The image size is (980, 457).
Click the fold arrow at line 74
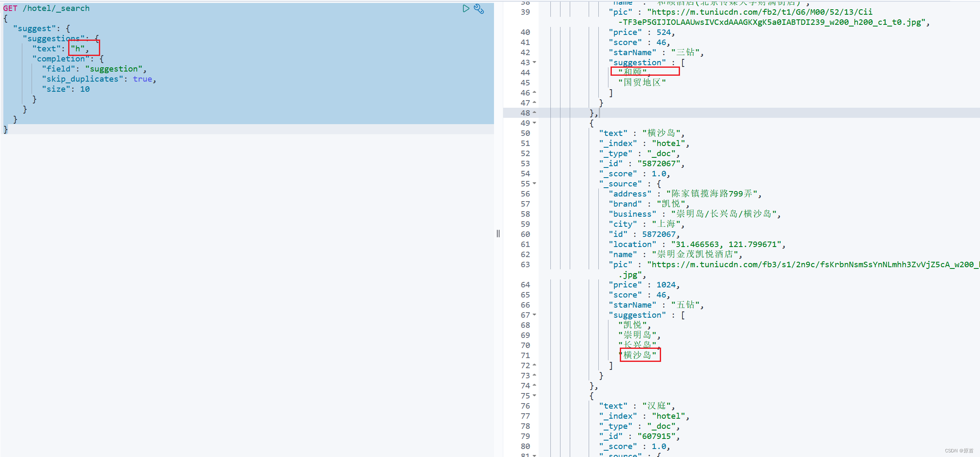[534, 385]
